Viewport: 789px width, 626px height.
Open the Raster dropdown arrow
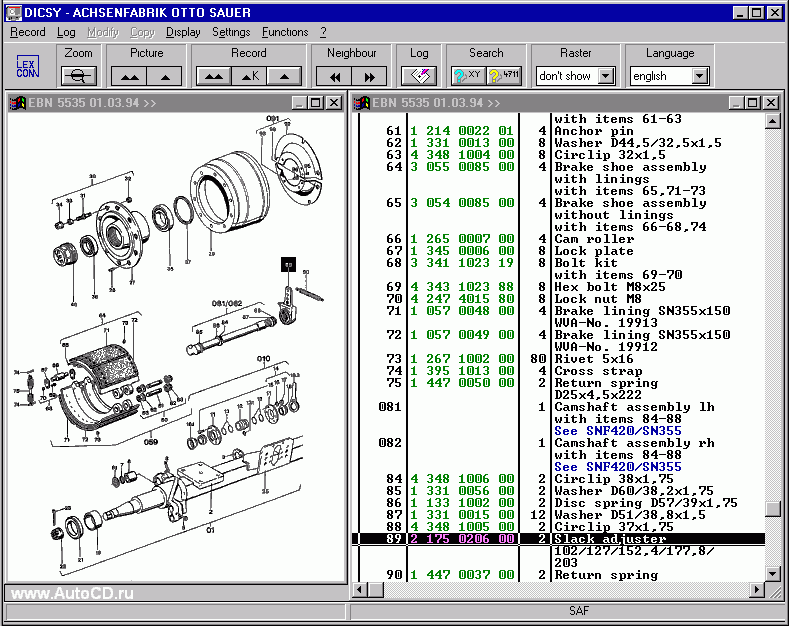click(x=606, y=76)
